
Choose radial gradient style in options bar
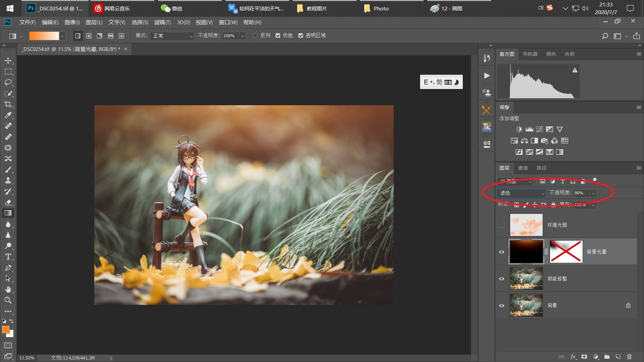pyautogui.click(x=89, y=36)
